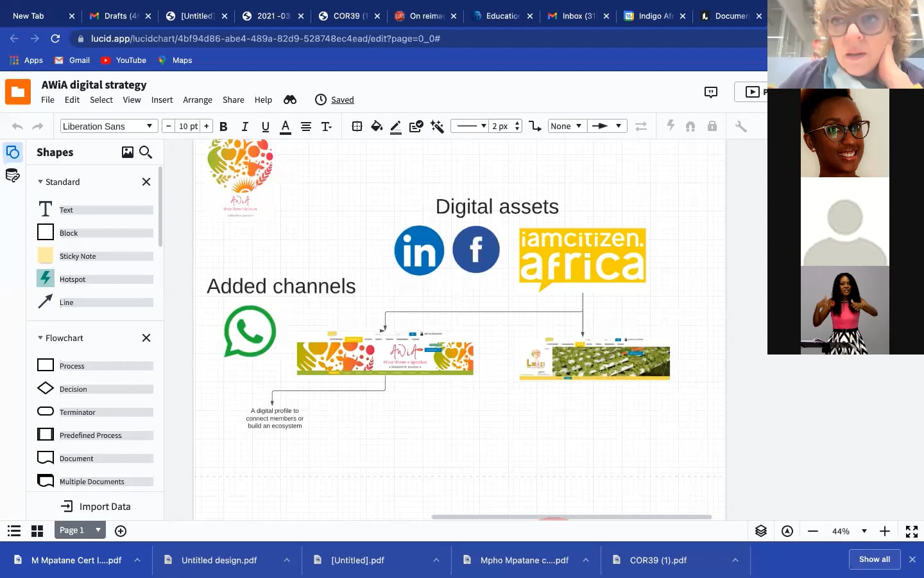Open the Insert menu

pos(162,100)
